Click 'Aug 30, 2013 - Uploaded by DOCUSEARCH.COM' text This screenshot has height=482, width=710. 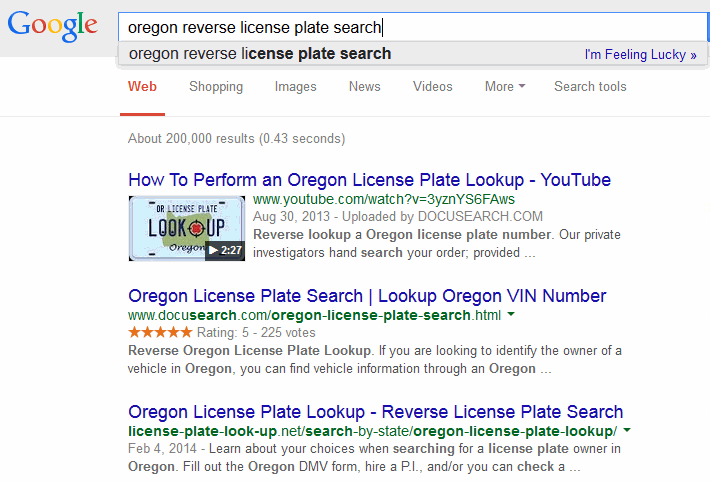click(x=398, y=217)
